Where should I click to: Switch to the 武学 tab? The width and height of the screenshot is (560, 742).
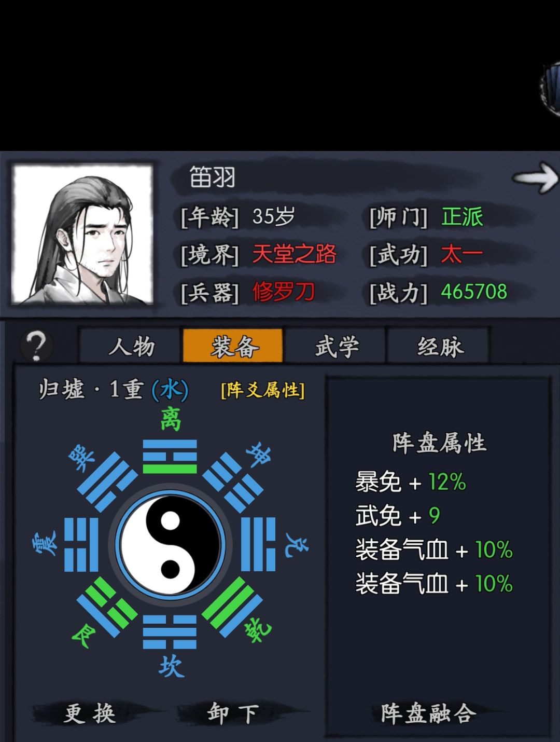coord(335,346)
